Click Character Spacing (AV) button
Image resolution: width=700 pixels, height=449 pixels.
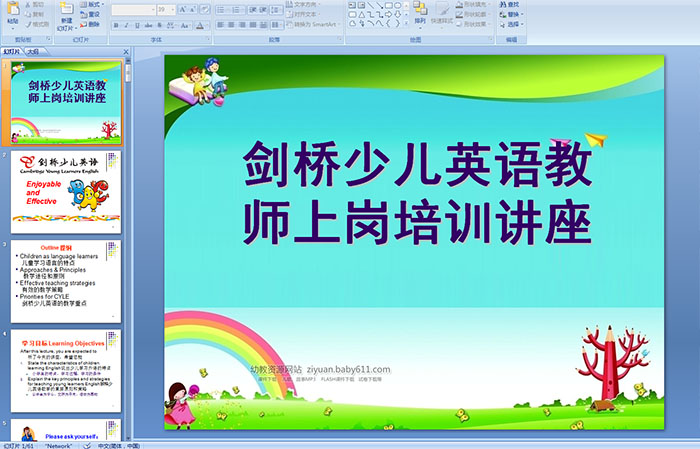[x=171, y=25]
